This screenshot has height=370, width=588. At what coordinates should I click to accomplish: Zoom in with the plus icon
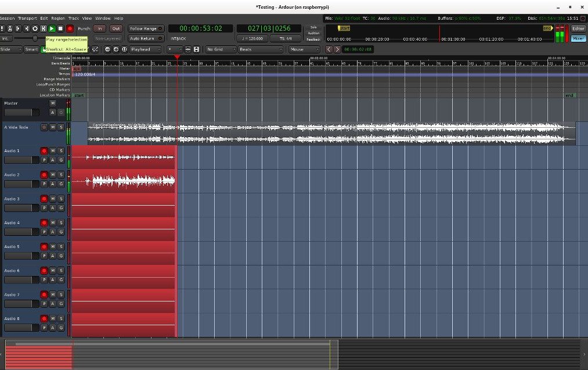click(x=116, y=49)
